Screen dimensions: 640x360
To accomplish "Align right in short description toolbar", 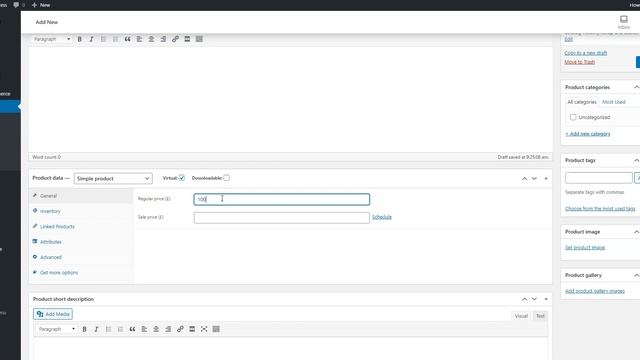I will pos(168,329).
